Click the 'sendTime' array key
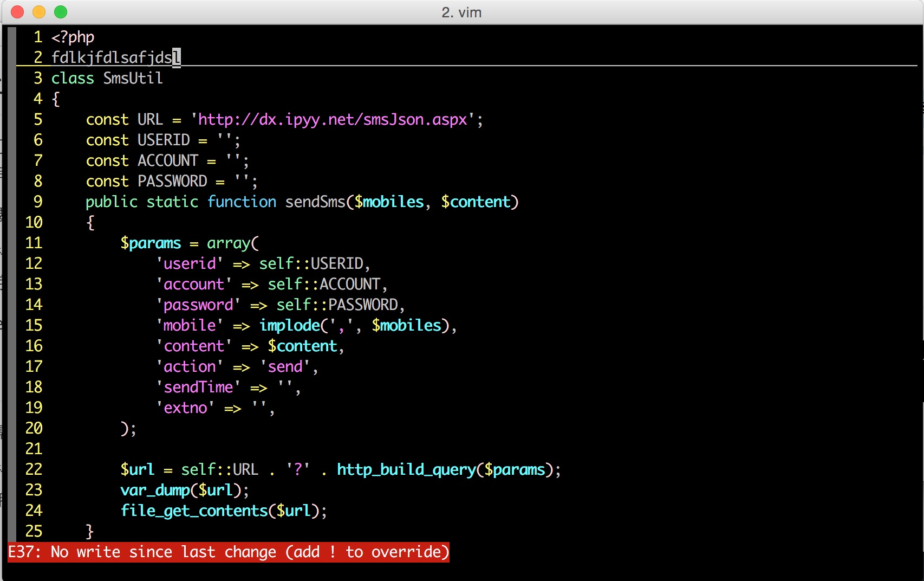Screen dimensions: 924x581 coord(198,387)
